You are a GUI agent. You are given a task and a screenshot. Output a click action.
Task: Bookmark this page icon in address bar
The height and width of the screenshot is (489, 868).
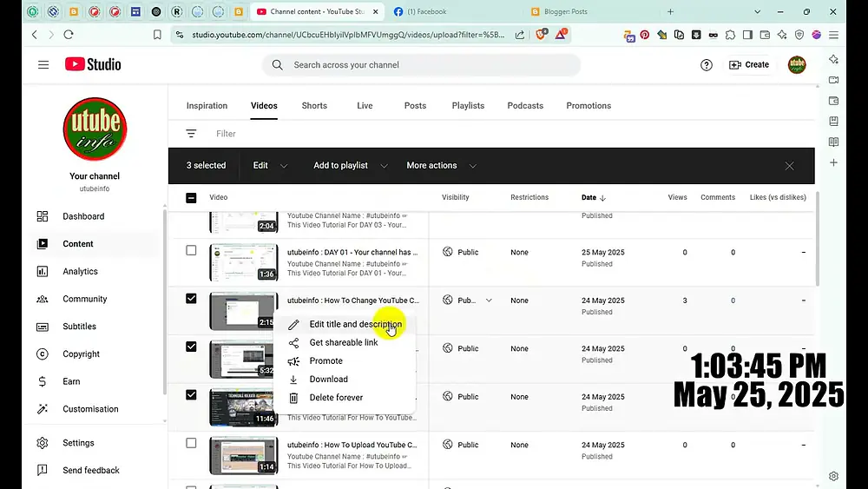click(157, 35)
